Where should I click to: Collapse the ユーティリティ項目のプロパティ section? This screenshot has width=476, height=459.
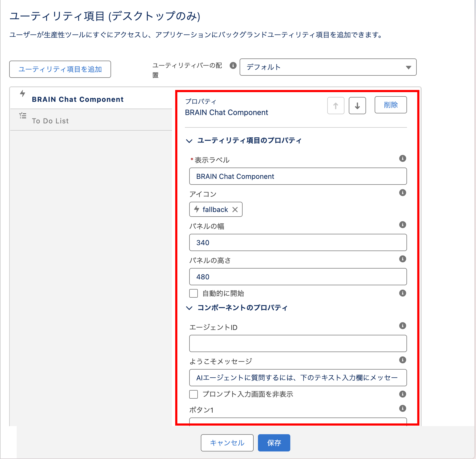click(189, 141)
